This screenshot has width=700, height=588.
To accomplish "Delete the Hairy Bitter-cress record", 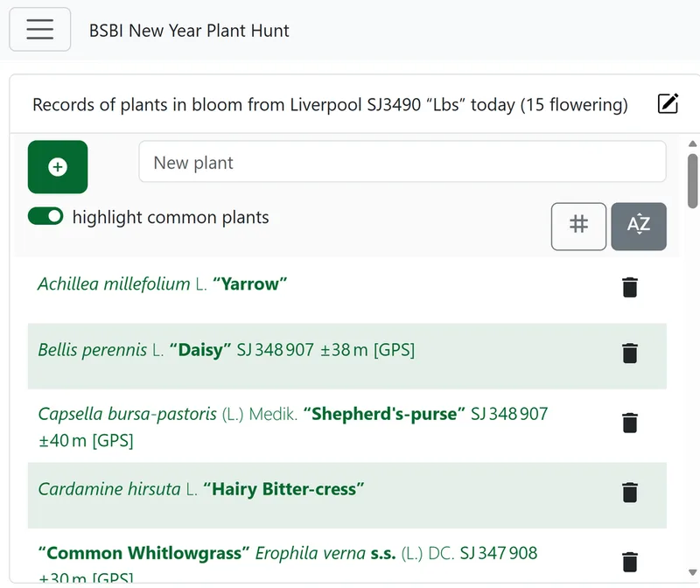I will 630,492.
